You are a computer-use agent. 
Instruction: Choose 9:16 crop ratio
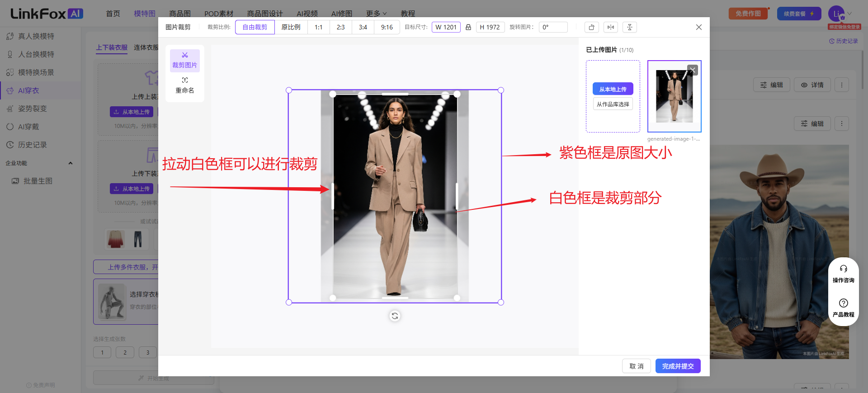pyautogui.click(x=387, y=27)
